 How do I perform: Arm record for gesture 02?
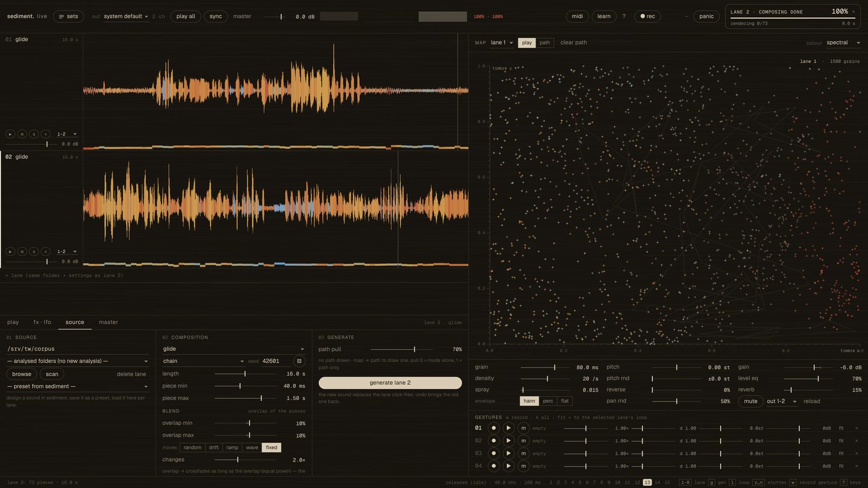click(494, 440)
